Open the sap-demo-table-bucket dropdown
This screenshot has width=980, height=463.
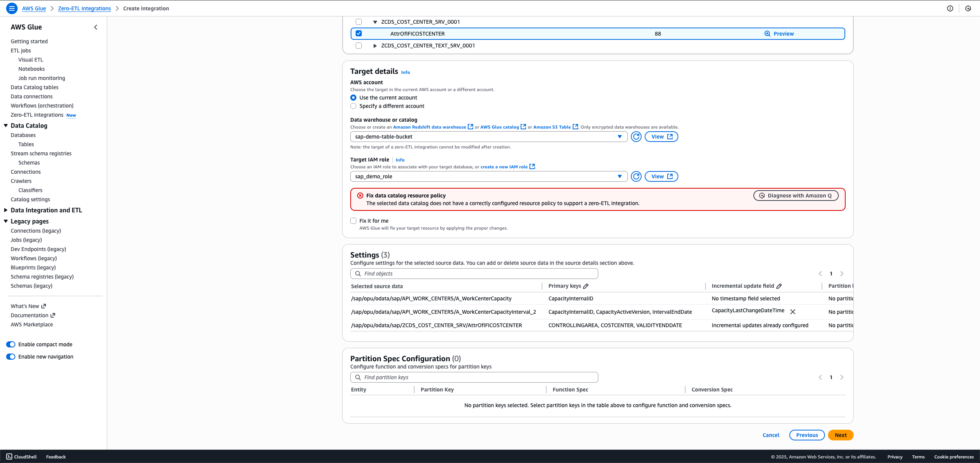(x=488, y=137)
